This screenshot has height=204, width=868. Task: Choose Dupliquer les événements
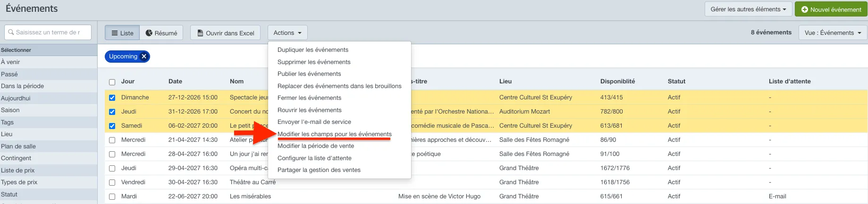coord(313,49)
